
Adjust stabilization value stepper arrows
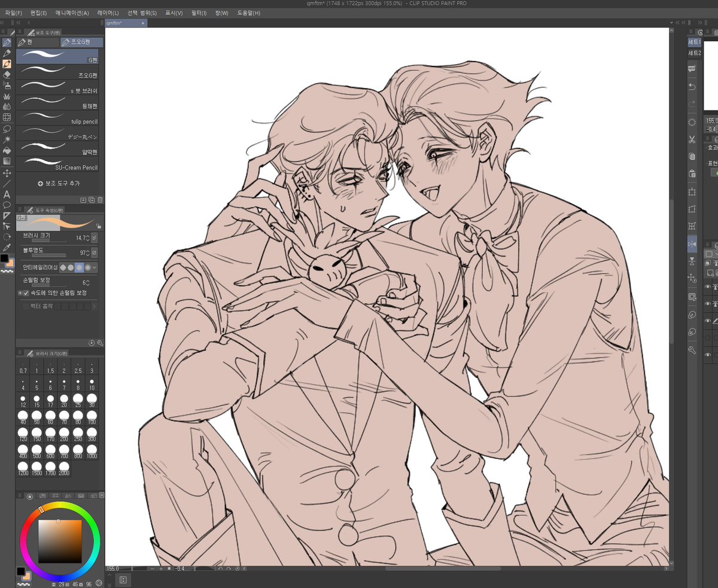pyautogui.click(x=87, y=282)
